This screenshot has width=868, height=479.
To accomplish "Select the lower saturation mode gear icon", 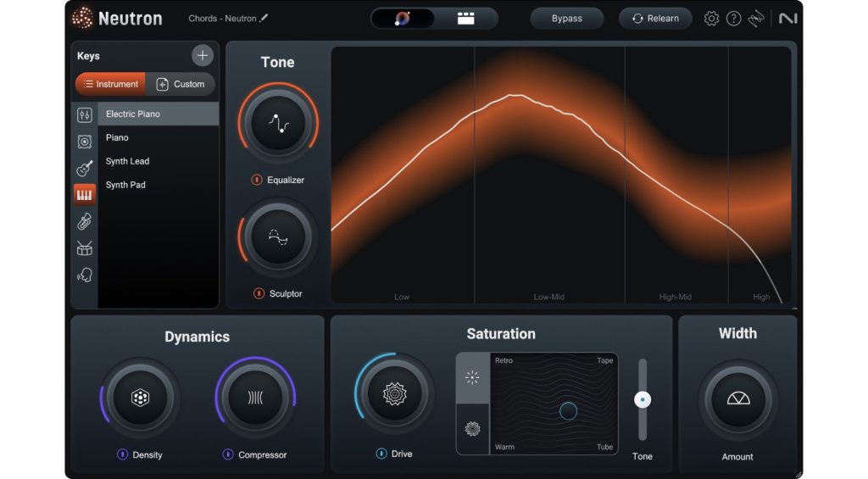I will point(472,429).
